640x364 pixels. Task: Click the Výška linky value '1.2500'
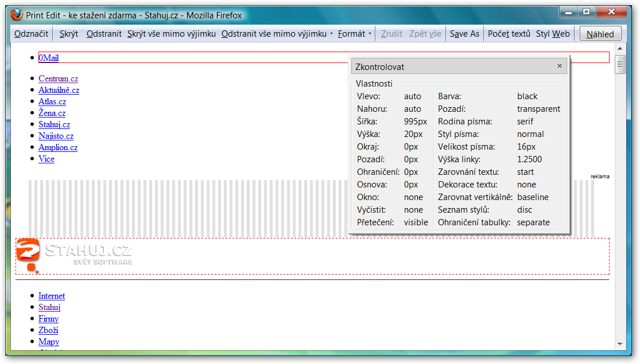tap(529, 159)
